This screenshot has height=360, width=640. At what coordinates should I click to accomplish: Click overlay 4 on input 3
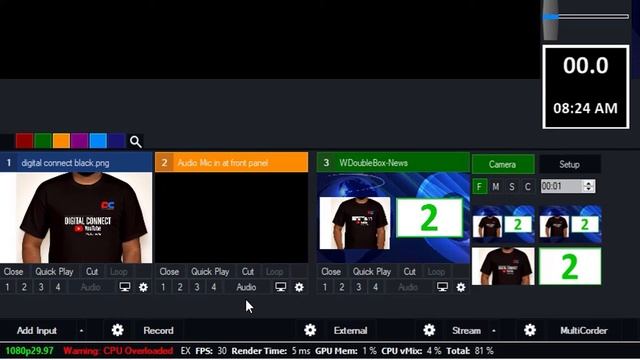376,287
